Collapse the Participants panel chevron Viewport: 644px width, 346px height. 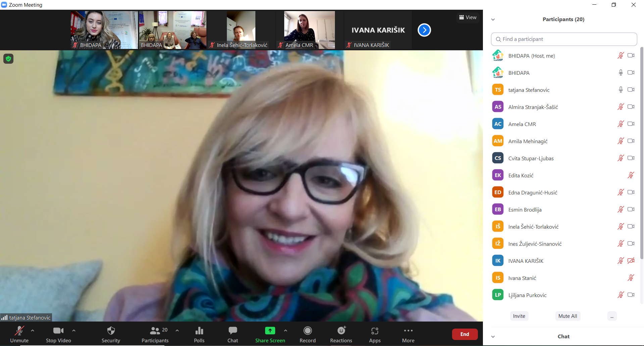pos(493,19)
